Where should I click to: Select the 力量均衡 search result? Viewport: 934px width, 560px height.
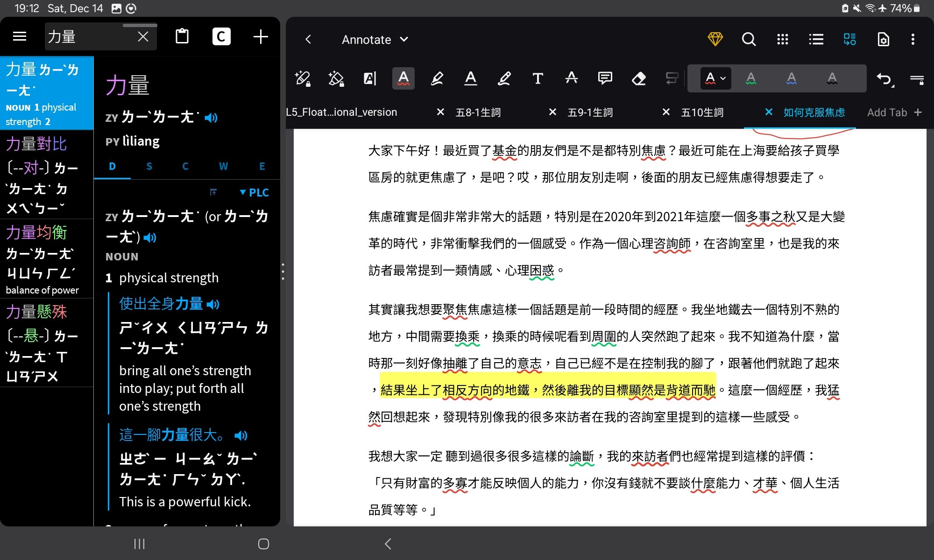tap(47, 259)
